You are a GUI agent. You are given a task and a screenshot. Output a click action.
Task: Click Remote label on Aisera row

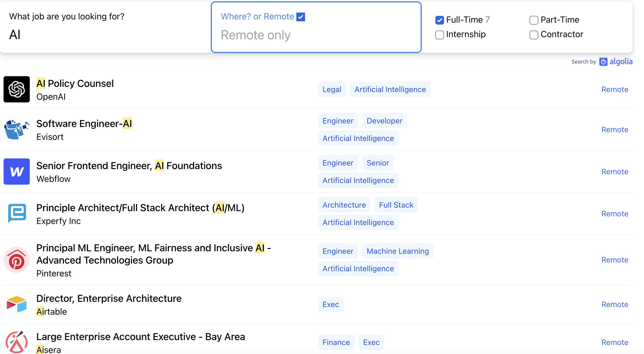pyautogui.click(x=615, y=342)
